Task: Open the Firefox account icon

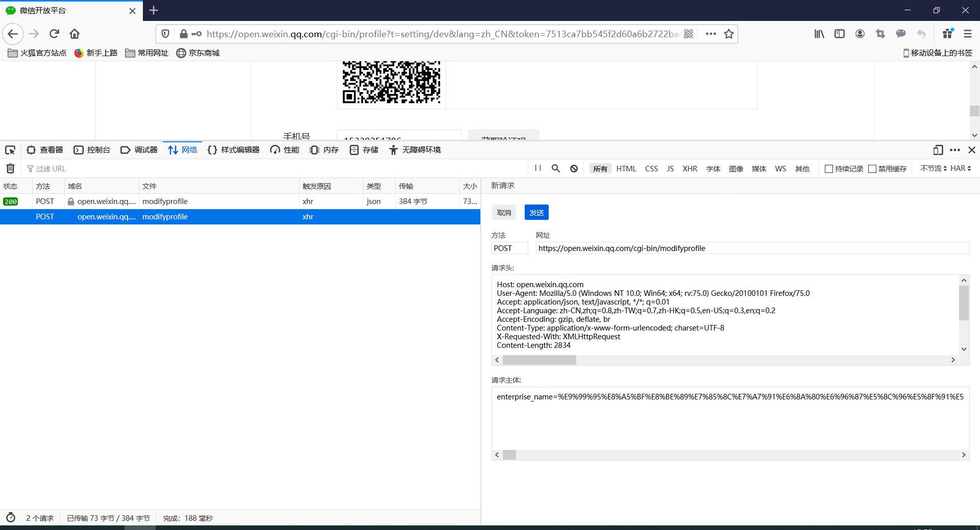Action: pos(860,34)
